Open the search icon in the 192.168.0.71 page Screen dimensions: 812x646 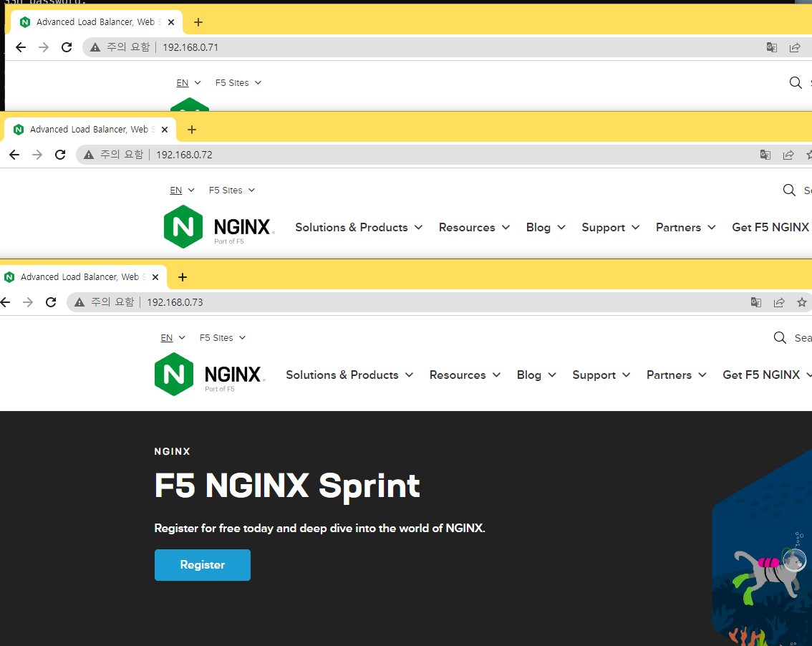(796, 83)
